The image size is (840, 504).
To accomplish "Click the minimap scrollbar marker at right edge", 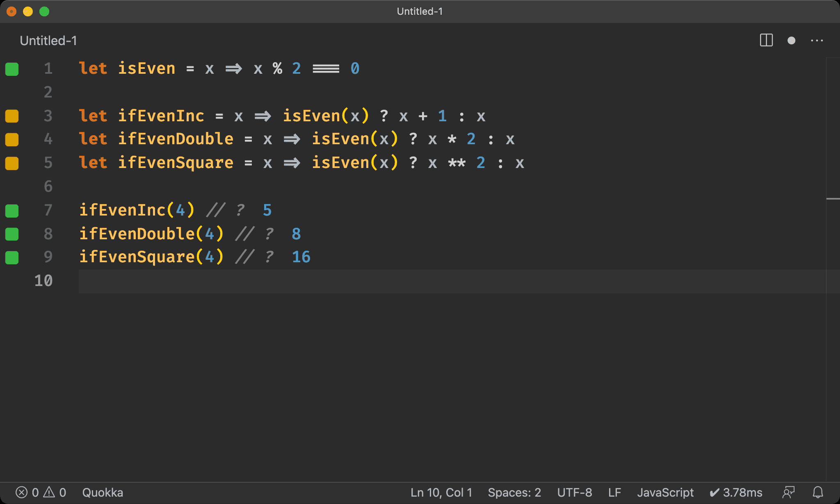I will [833, 199].
